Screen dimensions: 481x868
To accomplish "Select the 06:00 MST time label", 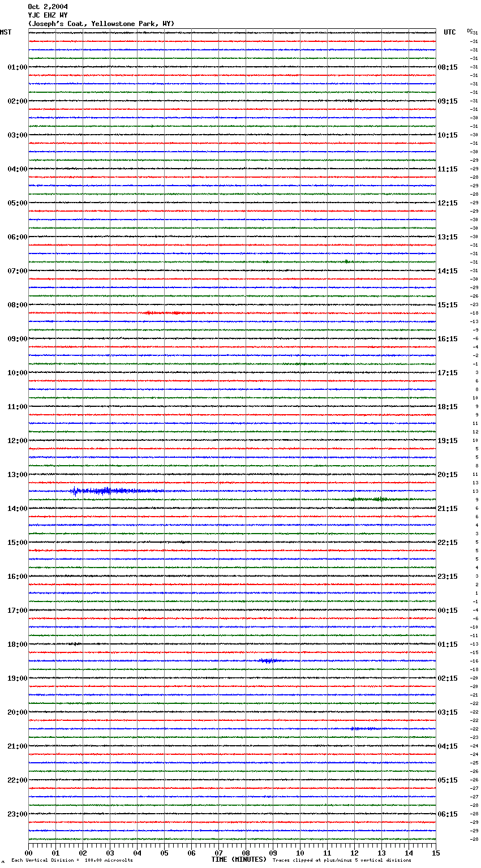I will pyautogui.click(x=18, y=237).
